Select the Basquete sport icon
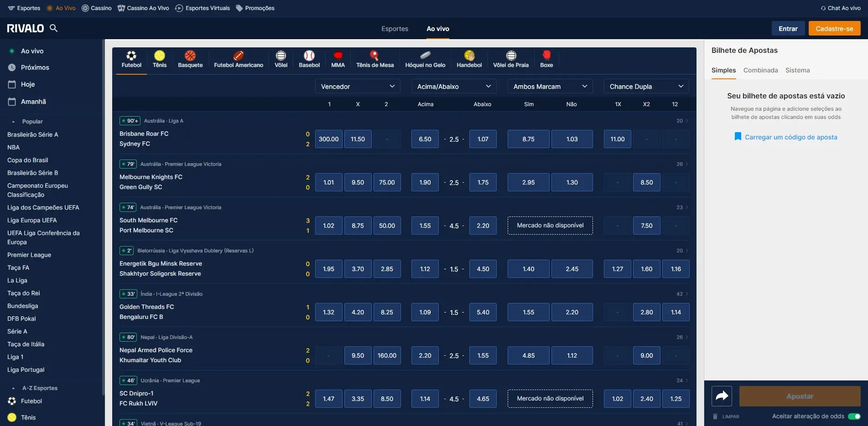Viewport: 868px width, 426px height. tap(190, 59)
